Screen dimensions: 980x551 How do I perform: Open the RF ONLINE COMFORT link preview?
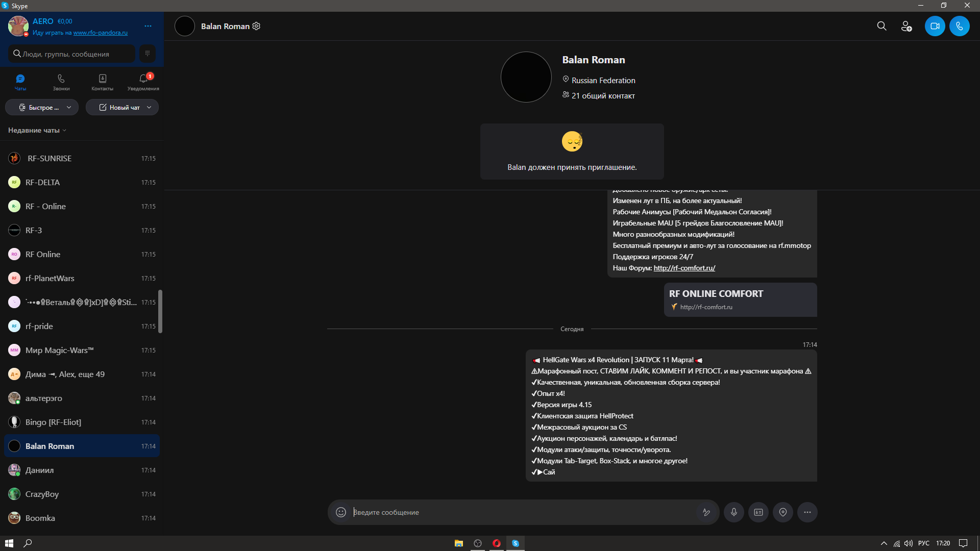(740, 300)
